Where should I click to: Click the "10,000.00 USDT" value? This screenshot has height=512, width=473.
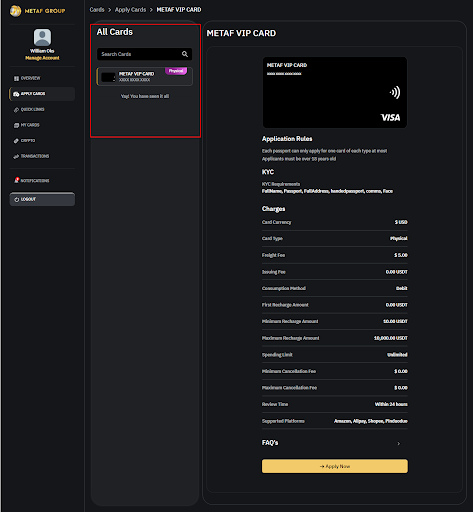[x=390, y=338]
